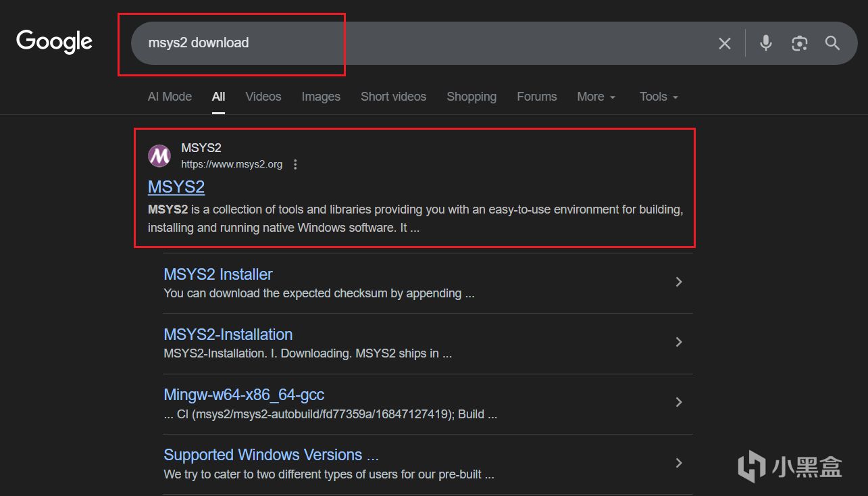Open the Mingw-w64-x86_64-gcc sitelink
The width and height of the screenshot is (868, 496).
(244, 395)
